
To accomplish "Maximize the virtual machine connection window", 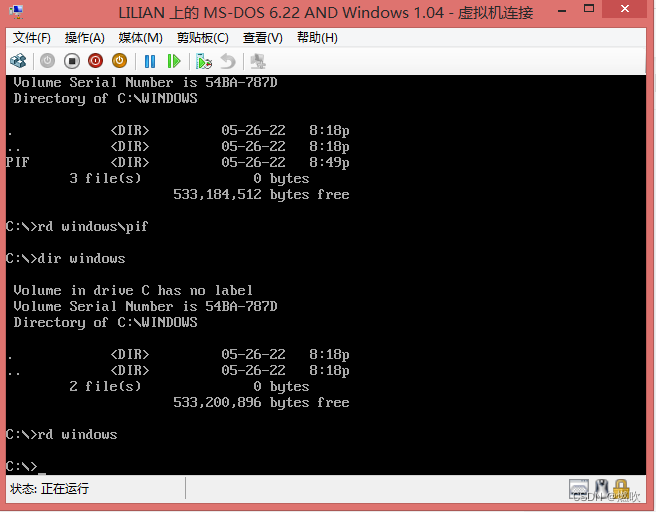I will pos(589,9).
